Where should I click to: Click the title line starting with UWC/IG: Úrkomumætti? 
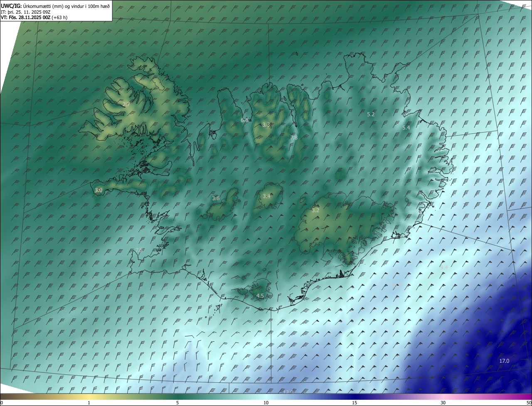(54, 6)
